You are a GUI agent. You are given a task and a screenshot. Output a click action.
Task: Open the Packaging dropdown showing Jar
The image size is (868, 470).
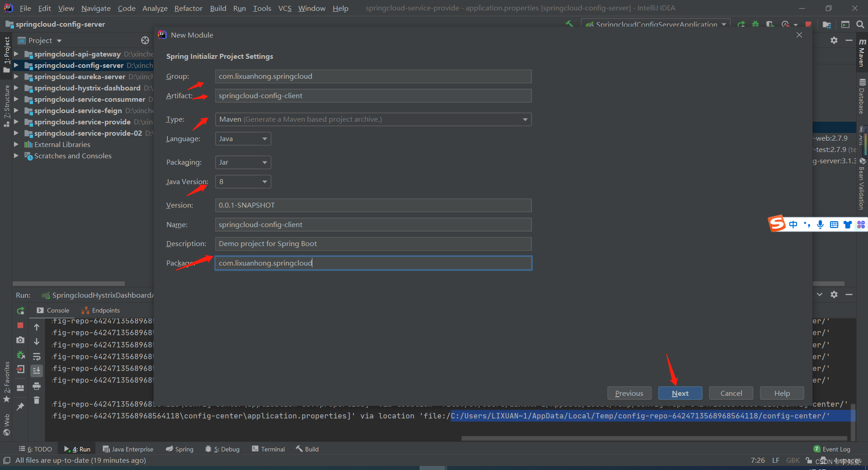[243, 162]
